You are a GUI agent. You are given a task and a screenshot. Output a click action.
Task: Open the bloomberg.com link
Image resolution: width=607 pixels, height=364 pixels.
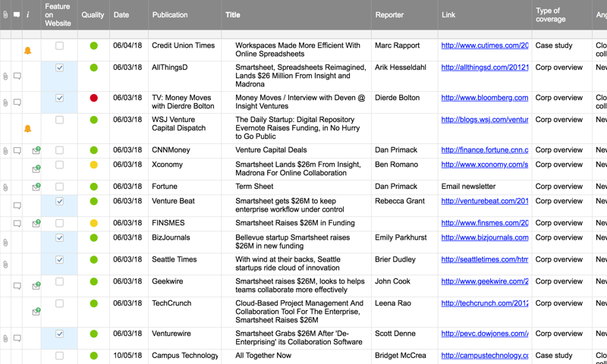pyautogui.click(x=485, y=98)
